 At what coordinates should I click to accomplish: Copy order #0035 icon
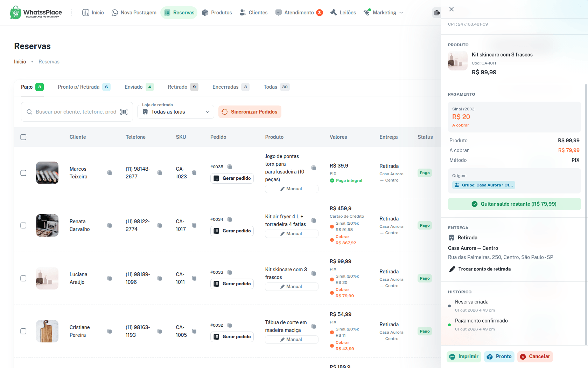[x=230, y=167]
